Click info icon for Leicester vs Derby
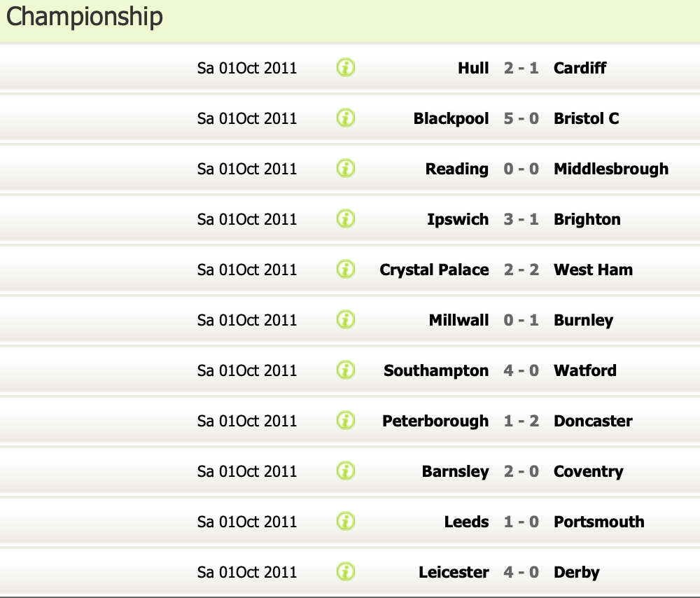700x598 pixels. click(x=346, y=572)
